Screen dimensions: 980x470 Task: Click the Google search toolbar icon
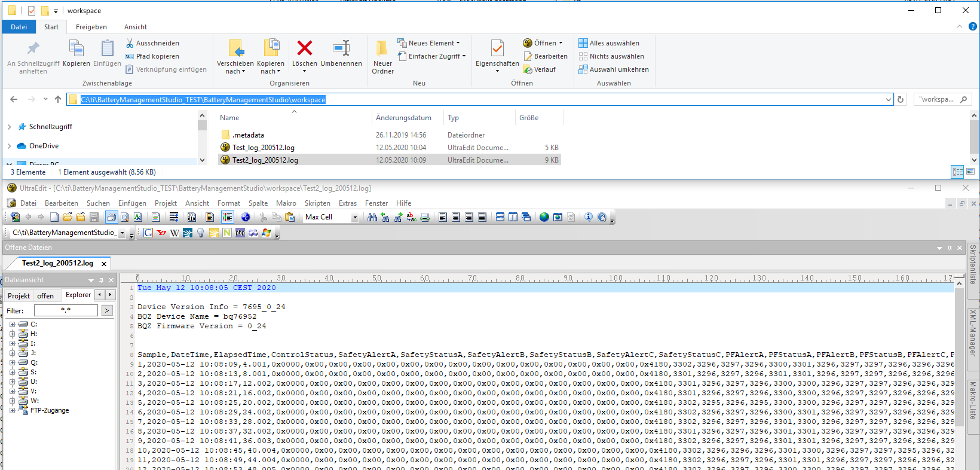click(148, 233)
